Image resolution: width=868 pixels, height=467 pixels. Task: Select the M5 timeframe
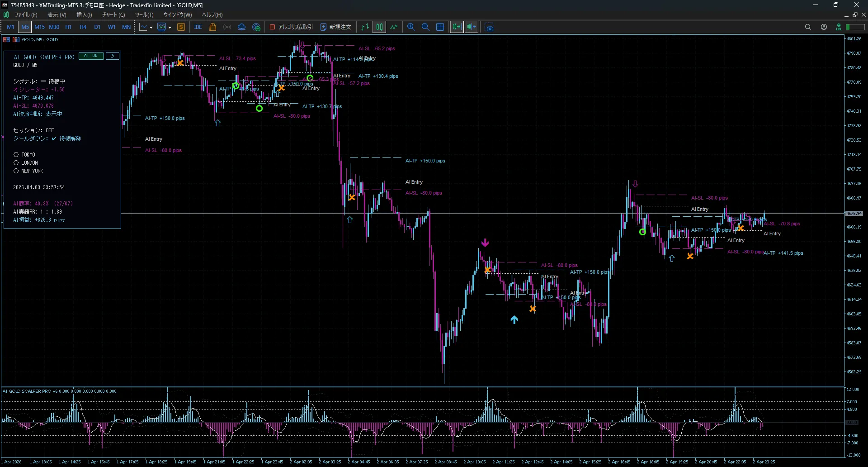click(25, 27)
